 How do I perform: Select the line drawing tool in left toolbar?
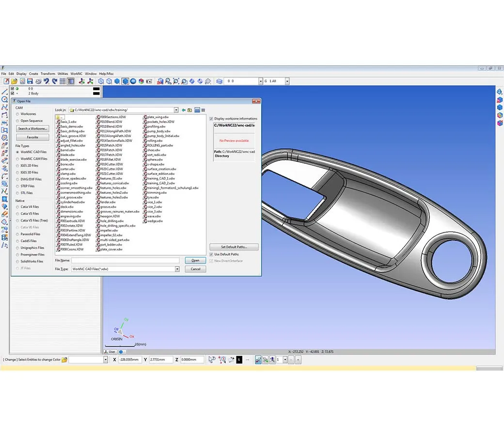(x=4, y=92)
